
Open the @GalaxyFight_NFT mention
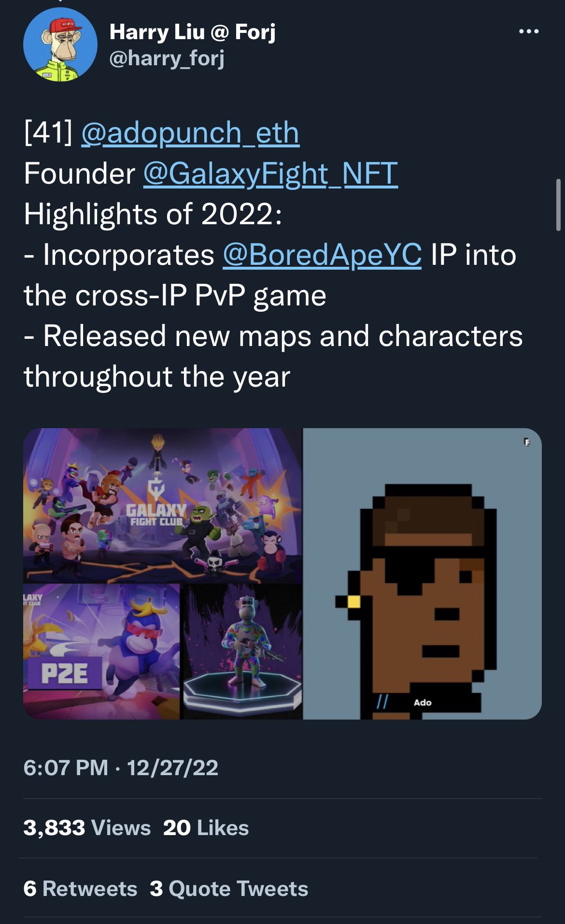tap(270, 173)
